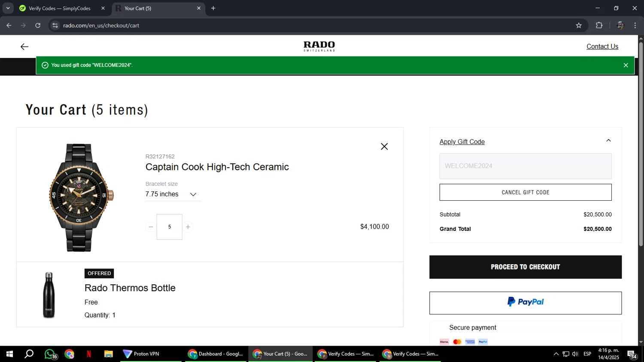
Task: Open the Chrome profile avatar
Action: pyautogui.click(x=620, y=25)
